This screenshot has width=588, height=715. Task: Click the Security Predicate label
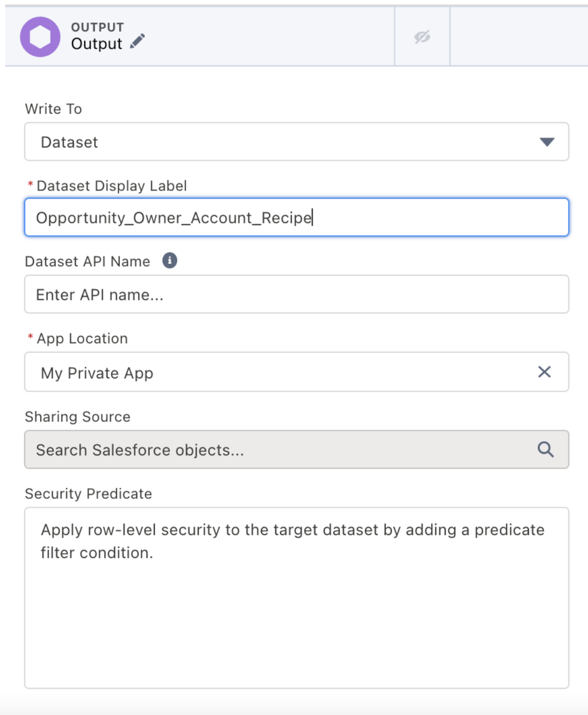(x=88, y=494)
